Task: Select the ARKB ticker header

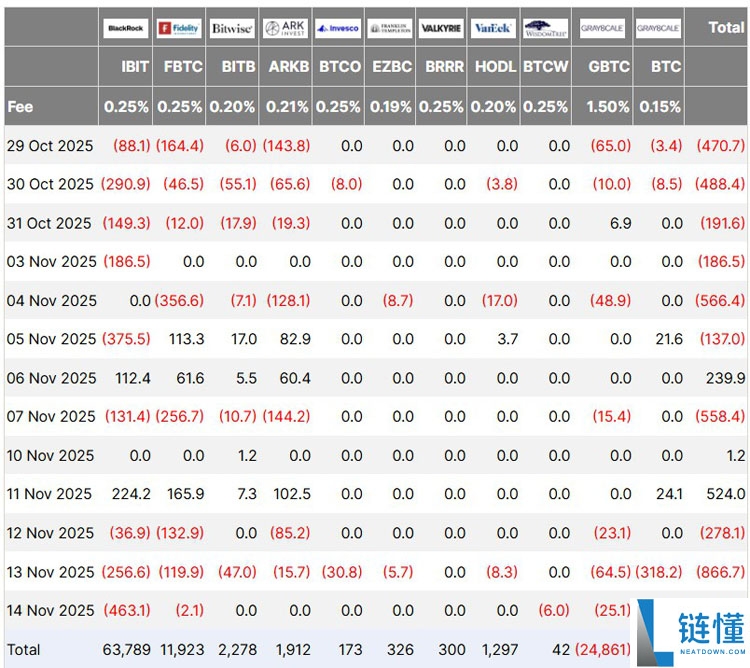Action: point(289,66)
